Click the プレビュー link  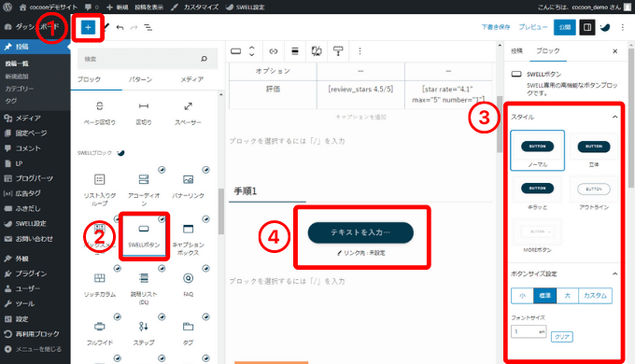point(533,27)
